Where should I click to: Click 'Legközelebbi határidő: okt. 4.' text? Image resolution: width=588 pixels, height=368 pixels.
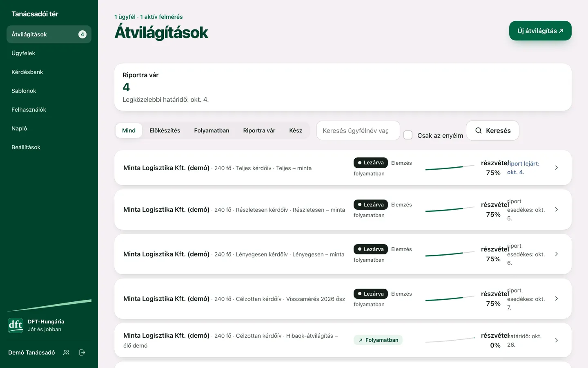click(x=165, y=99)
